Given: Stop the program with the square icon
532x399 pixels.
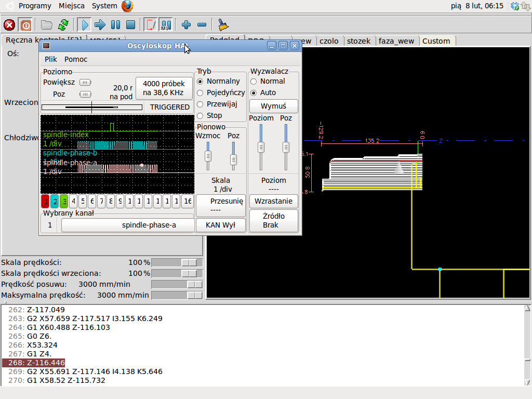Looking at the screenshot, I should coord(130,25).
